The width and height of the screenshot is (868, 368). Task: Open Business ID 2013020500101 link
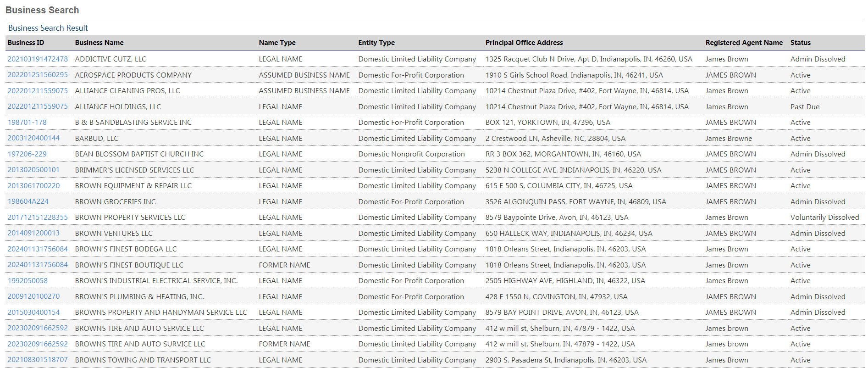tap(33, 170)
